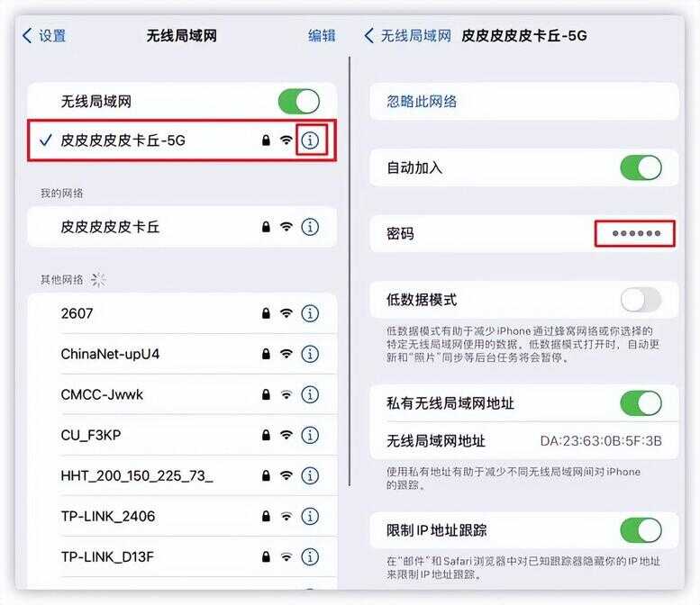
Task: Return to 无线局域网 list from details
Action: [x=407, y=36]
